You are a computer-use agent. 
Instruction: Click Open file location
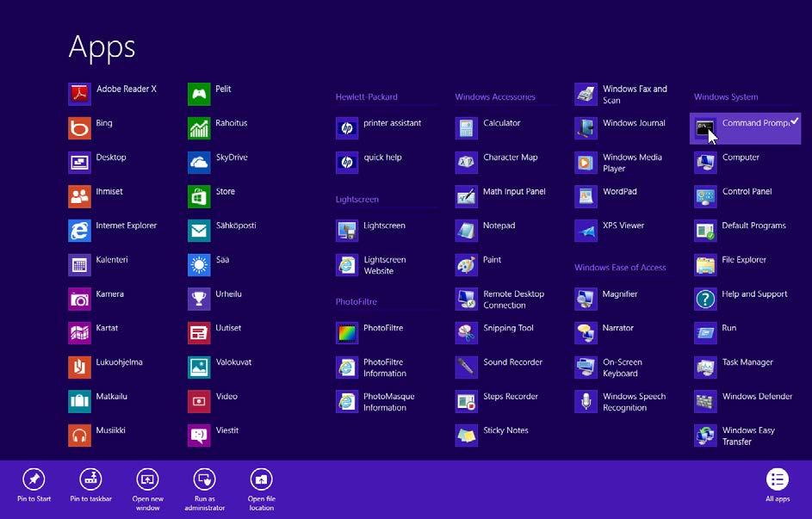(x=262, y=490)
